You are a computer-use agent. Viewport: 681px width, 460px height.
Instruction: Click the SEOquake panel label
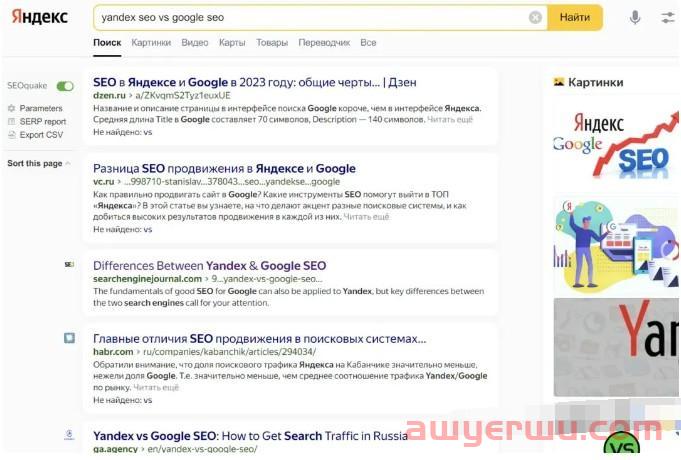coord(27,86)
